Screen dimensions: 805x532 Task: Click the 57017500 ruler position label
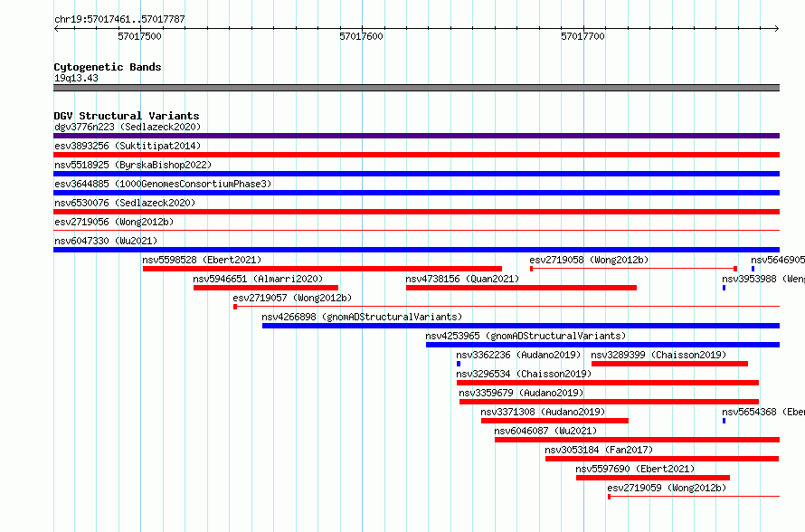(x=139, y=36)
